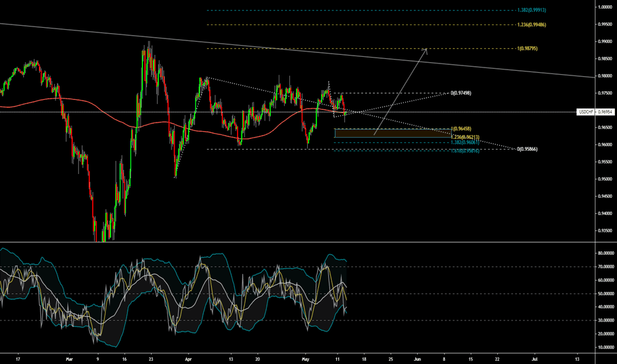Click 20.00000 on the oscillator scale

pyautogui.click(x=606, y=334)
